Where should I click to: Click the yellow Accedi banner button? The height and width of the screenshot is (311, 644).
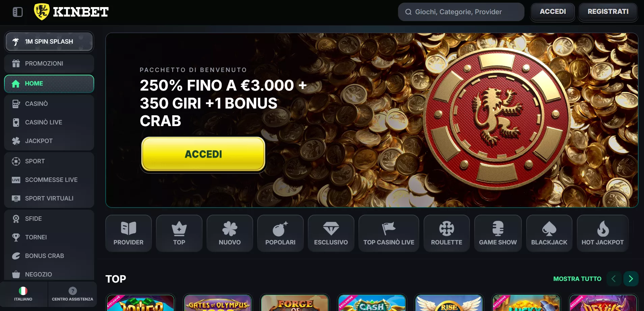[204, 154]
